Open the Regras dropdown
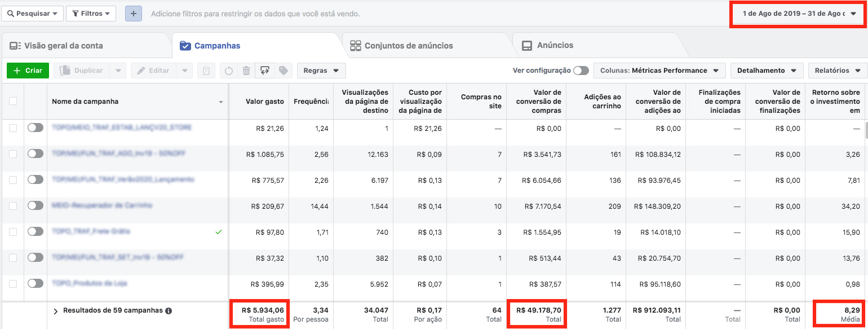This screenshot has height=329, width=868. 321,71
